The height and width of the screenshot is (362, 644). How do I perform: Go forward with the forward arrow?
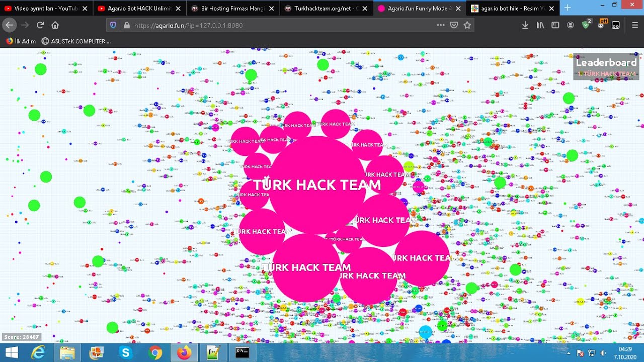point(25,25)
